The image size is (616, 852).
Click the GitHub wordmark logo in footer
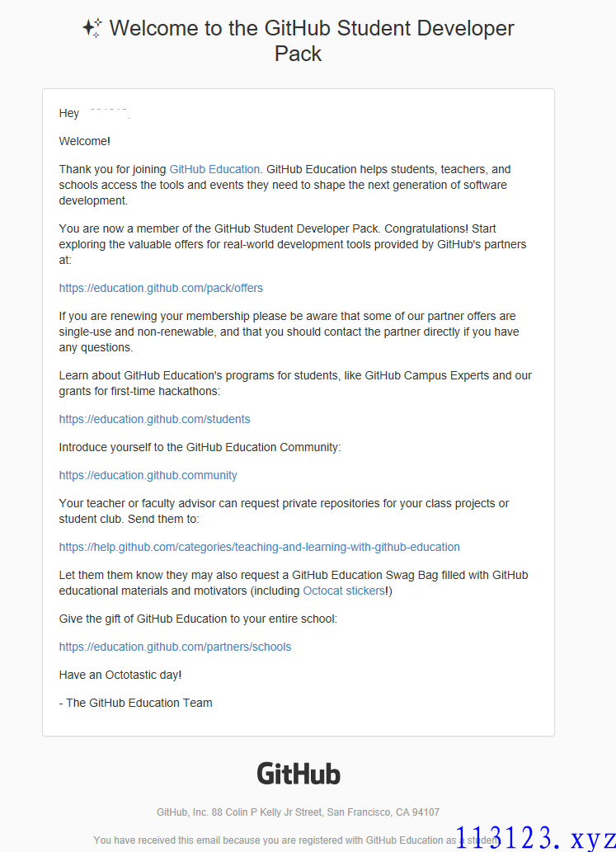click(299, 773)
